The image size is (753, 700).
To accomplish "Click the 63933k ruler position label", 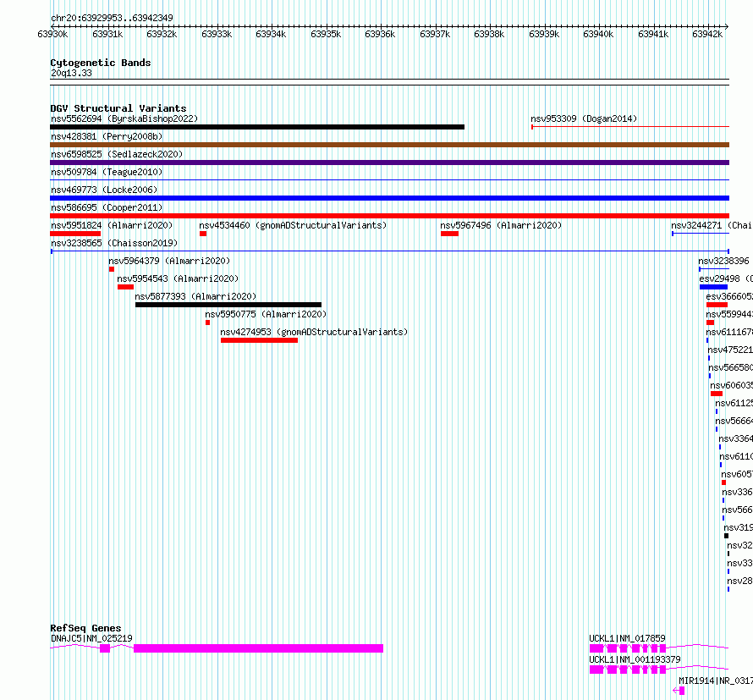I will [x=217, y=34].
